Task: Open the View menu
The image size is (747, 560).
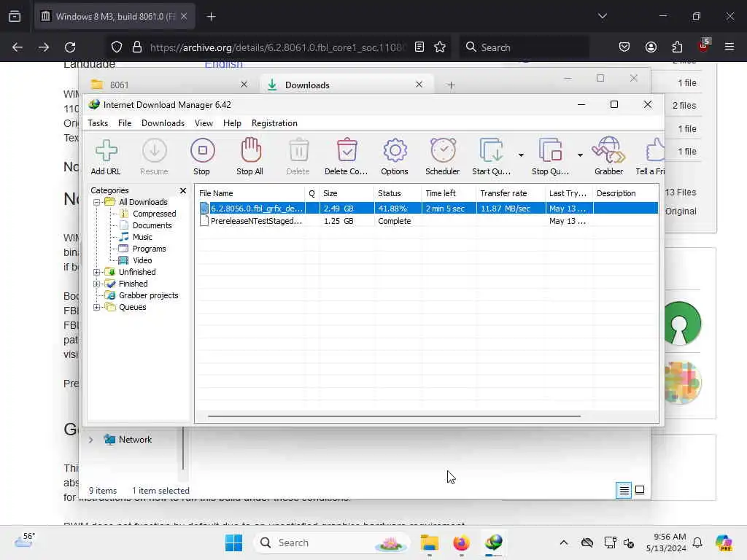Action: 204,122
